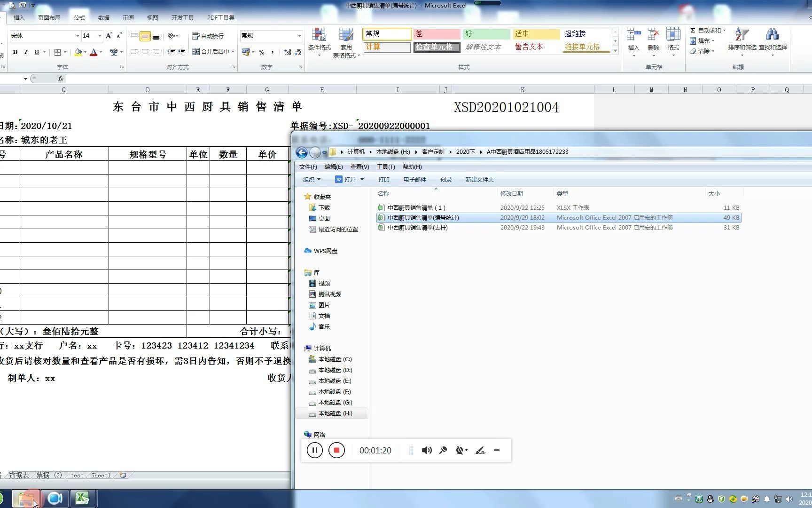Open cell borders dropdown
The image size is (812, 508).
pos(64,52)
